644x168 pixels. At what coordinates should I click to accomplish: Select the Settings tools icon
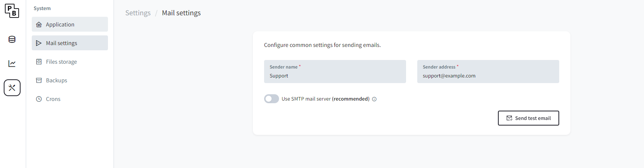pyautogui.click(x=12, y=88)
